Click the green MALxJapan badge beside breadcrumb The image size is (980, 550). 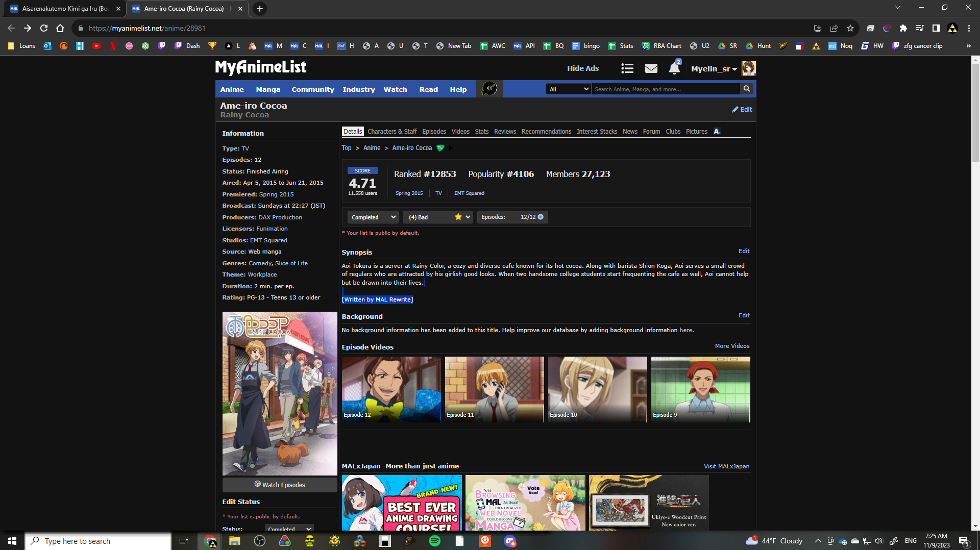tap(440, 148)
